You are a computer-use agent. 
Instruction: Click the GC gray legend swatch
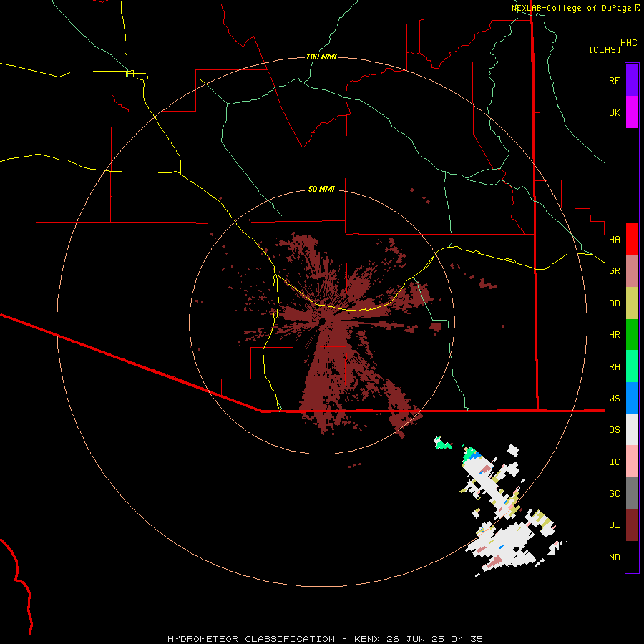click(x=632, y=493)
